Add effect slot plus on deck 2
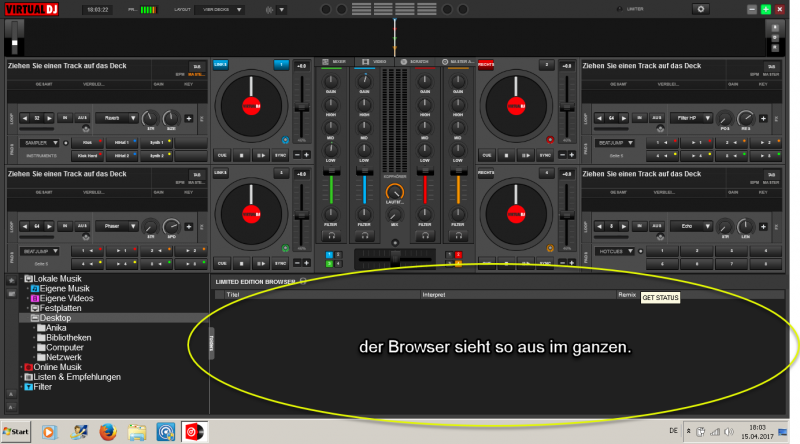This screenshot has width=800, height=444. click(x=763, y=118)
